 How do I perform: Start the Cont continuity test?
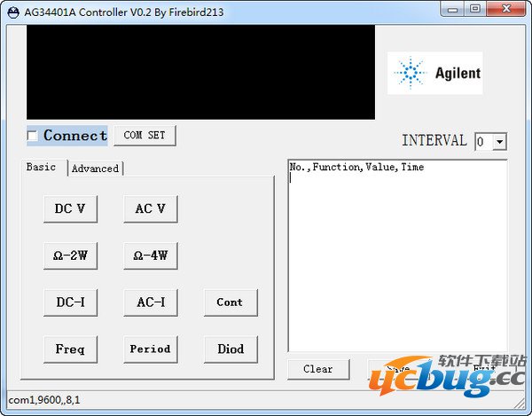tap(231, 302)
